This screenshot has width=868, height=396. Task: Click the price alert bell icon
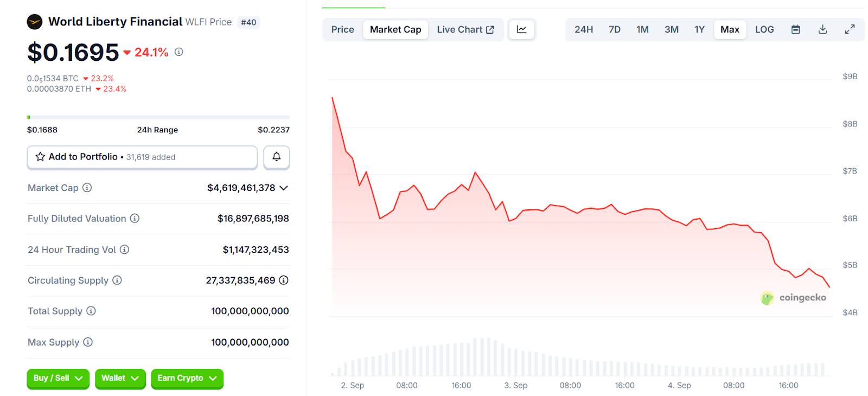point(276,157)
